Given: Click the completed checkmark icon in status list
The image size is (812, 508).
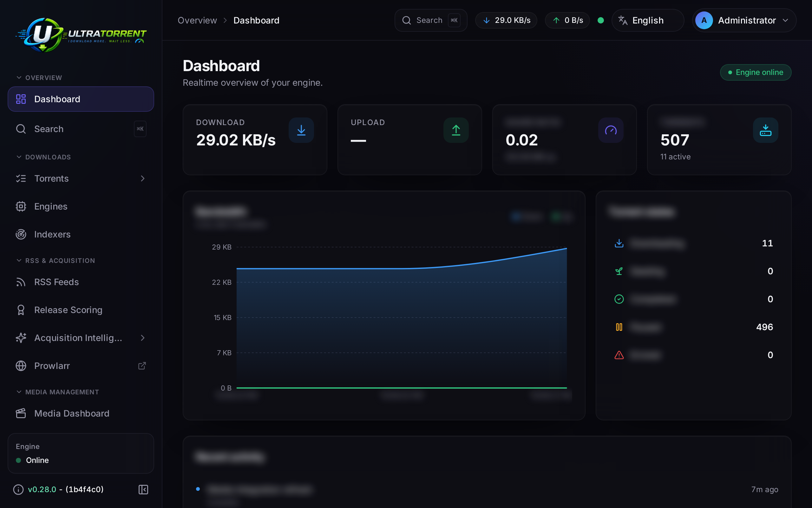Looking at the screenshot, I should (x=619, y=299).
